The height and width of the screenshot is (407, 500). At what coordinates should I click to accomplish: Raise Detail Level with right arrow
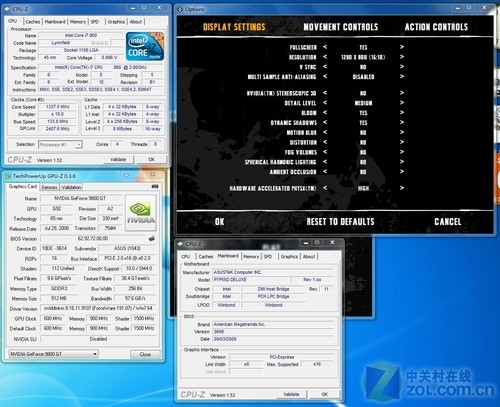(402, 103)
